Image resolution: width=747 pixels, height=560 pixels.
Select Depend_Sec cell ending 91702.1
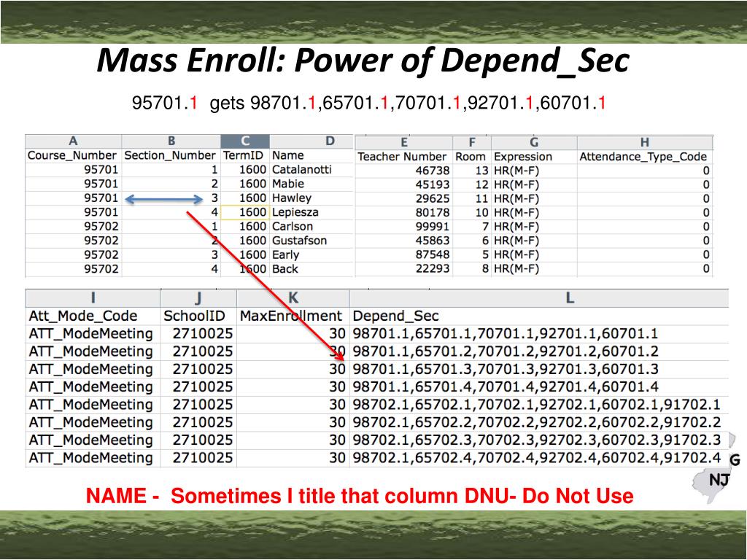539,404
